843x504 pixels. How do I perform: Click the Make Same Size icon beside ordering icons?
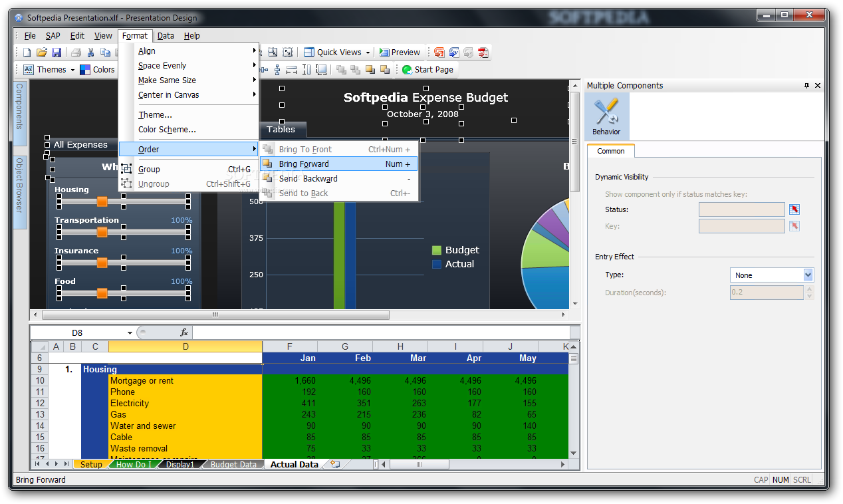(x=322, y=70)
